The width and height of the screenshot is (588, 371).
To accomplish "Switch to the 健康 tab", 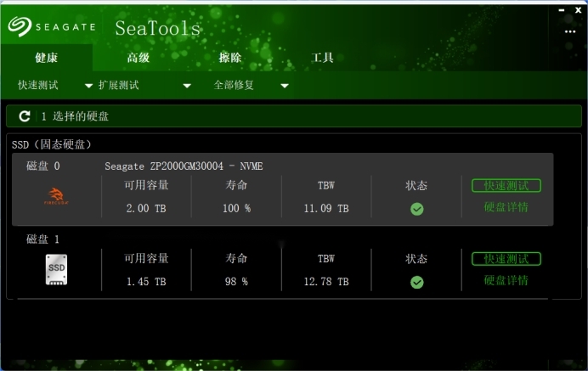I will [46, 58].
